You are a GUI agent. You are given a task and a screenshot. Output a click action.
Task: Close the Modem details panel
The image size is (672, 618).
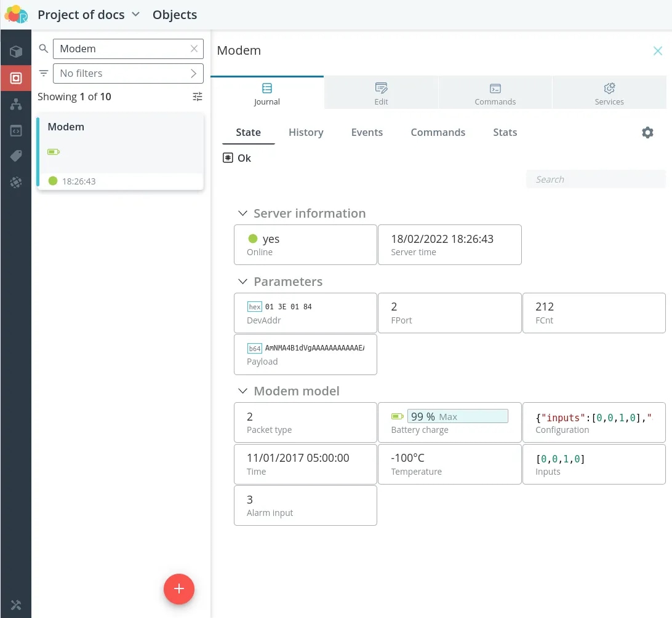pyautogui.click(x=657, y=51)
